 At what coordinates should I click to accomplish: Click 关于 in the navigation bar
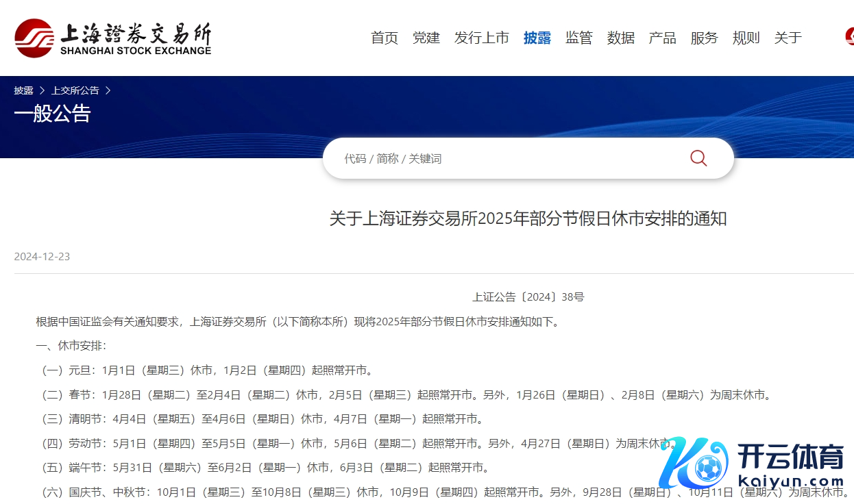click(x=788, y=38)
